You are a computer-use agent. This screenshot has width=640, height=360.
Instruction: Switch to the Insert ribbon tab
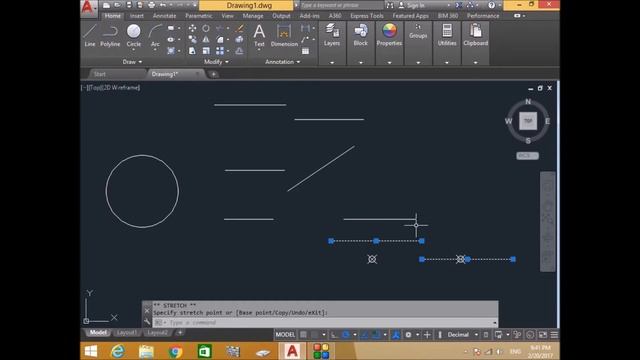pyautogui.click(x=137, y=16)
